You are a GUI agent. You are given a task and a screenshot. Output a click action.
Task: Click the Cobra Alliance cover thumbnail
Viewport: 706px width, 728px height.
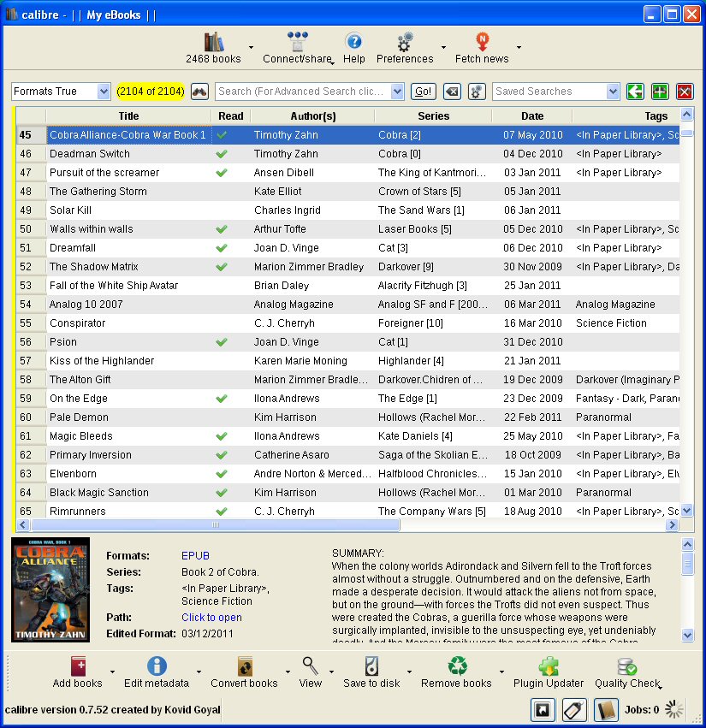[50, 589]
